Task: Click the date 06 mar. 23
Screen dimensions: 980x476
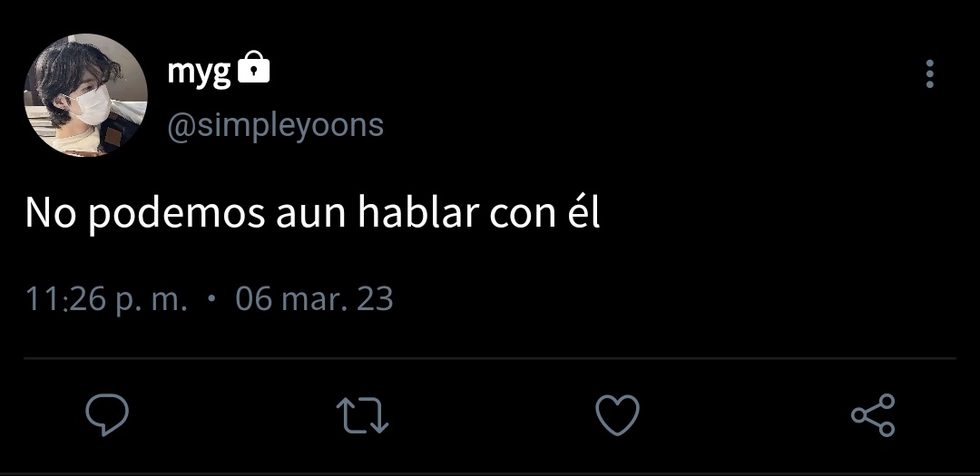Action: tap(314, 298)
